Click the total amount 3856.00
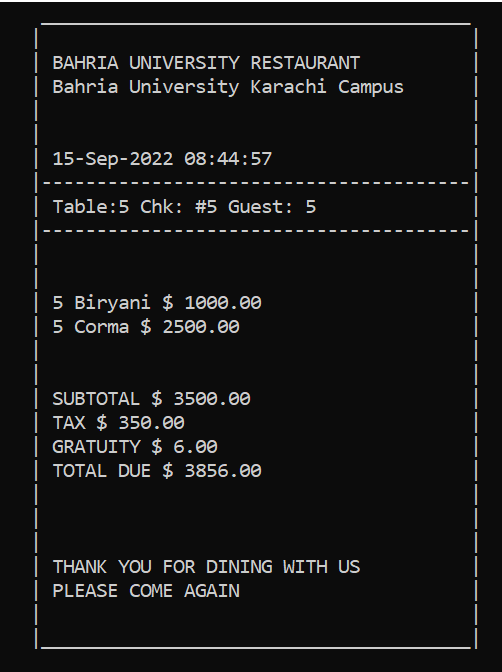 tap(222, 471)
